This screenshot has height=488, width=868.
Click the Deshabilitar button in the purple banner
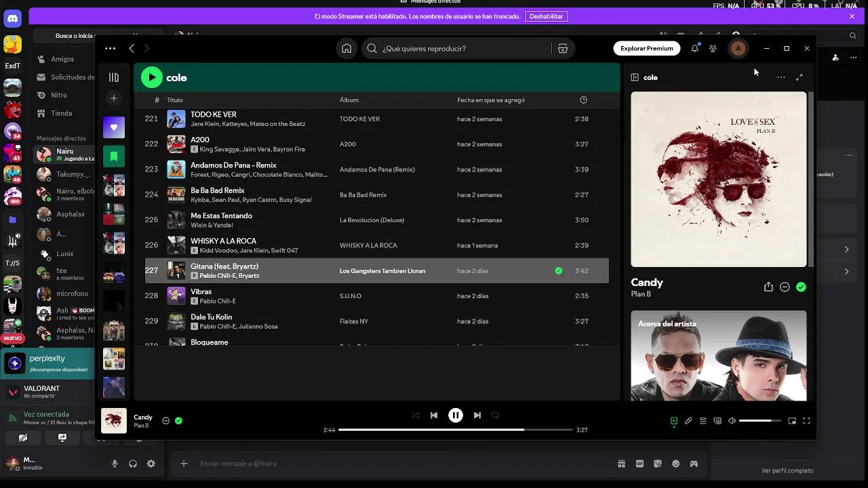pyautogui.click(x=547, y=16)
